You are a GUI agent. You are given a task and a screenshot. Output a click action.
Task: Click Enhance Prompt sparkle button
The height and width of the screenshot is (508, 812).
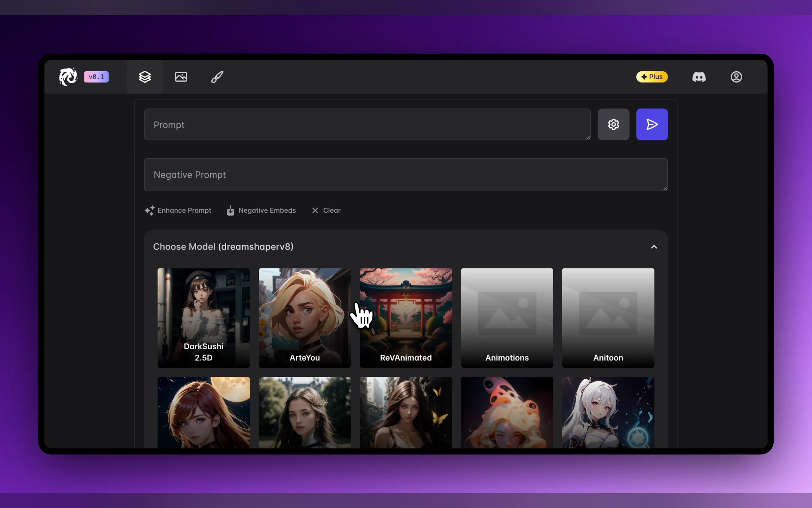pos(178,210)
